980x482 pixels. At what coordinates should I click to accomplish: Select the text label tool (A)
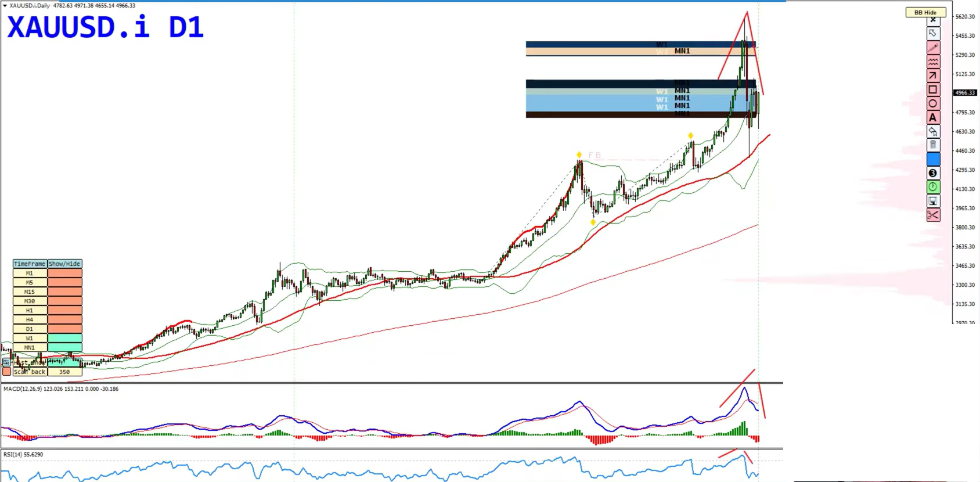point(933,117)
